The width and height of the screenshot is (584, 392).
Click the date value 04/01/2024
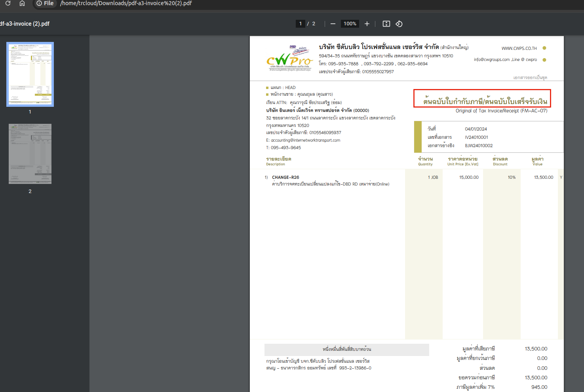[x=476, y=129]
